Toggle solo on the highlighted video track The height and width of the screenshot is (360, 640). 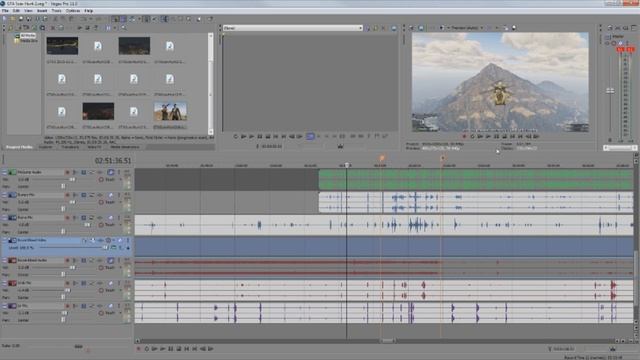click(128, 240)
